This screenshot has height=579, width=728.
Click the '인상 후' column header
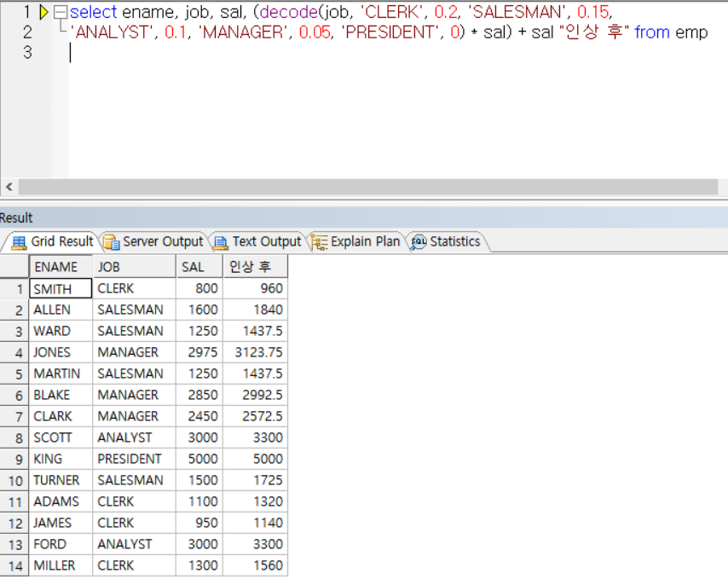point(256,267)
